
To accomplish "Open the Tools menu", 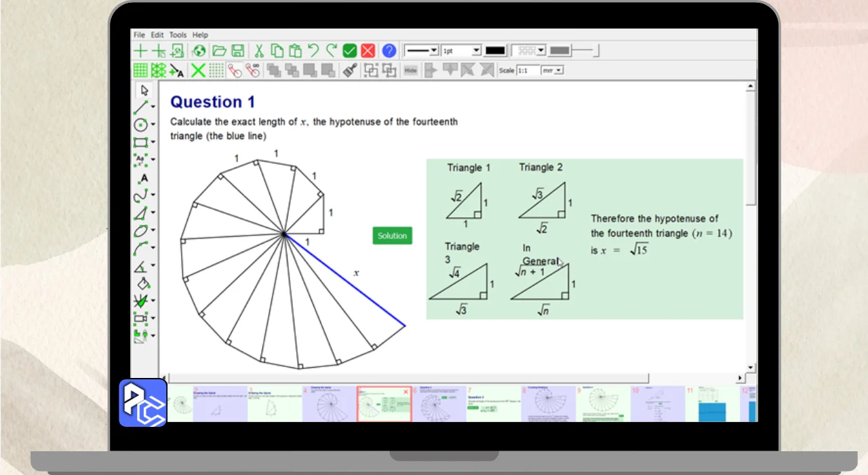I will [x=178, y=35].
